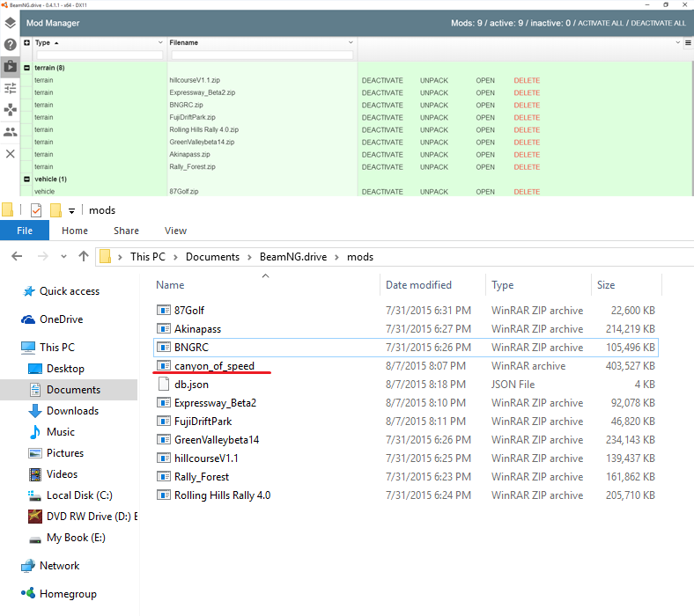
Task: Deactivate the Rolling Hills Rally 4.0.zip mod
Action: click(382, 130)
